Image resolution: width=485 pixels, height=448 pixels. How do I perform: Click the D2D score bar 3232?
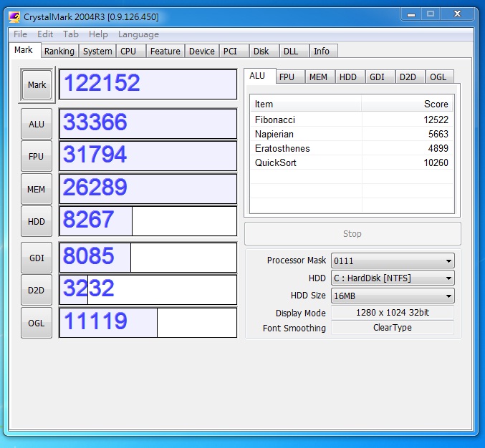tap(148, 290)
